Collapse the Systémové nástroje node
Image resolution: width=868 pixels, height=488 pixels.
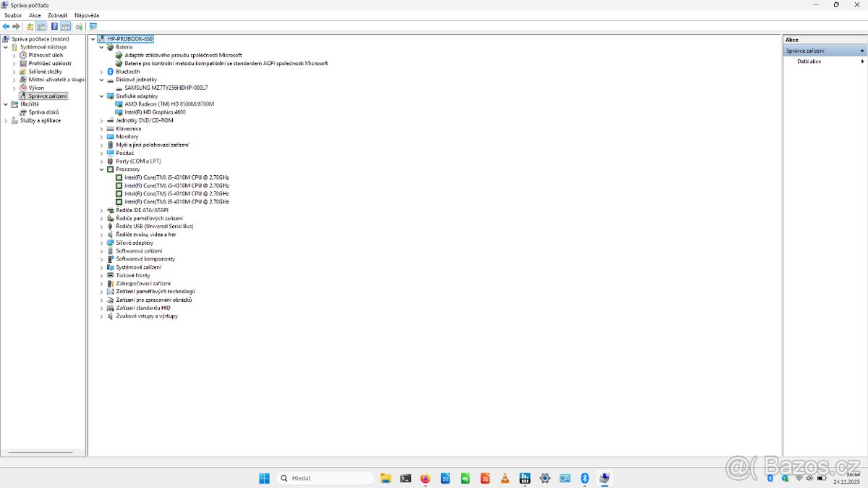click(6, 47)
